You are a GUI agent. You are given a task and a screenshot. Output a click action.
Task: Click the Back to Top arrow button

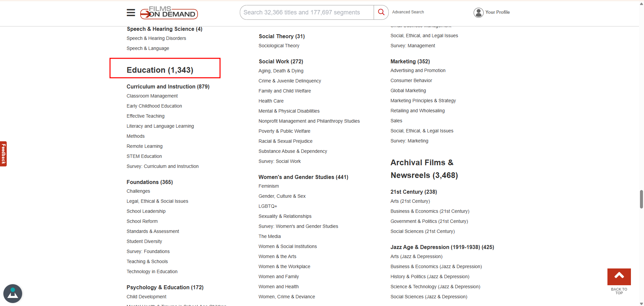point(619,277)
